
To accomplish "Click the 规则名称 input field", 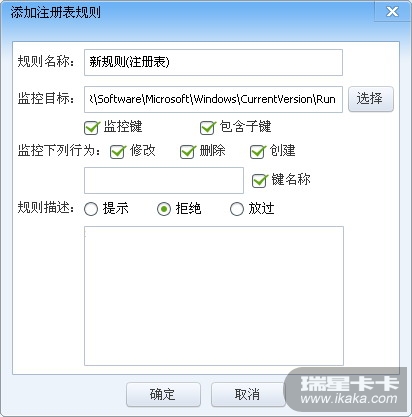I will pyautogui.click(x=213, y=62).
